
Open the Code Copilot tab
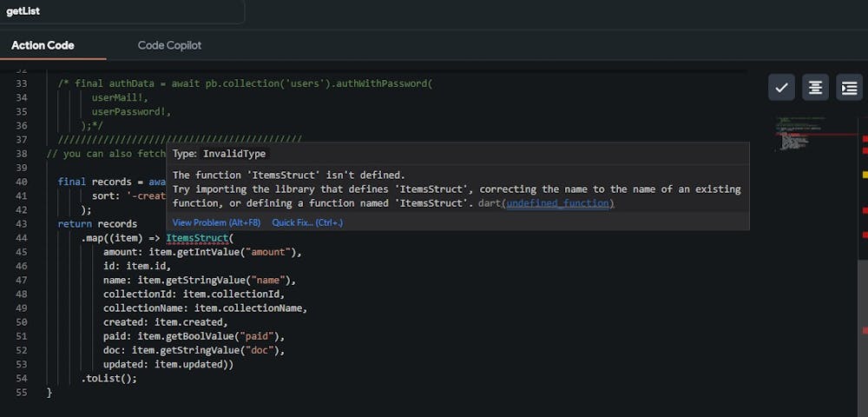pos(169,45)
